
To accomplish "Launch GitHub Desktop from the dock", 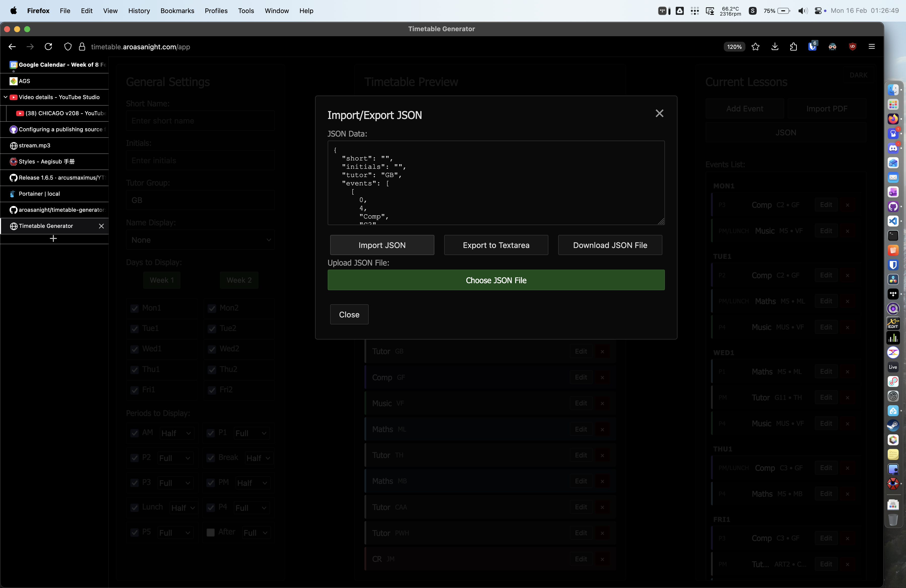I will click(x=893, y=206).
